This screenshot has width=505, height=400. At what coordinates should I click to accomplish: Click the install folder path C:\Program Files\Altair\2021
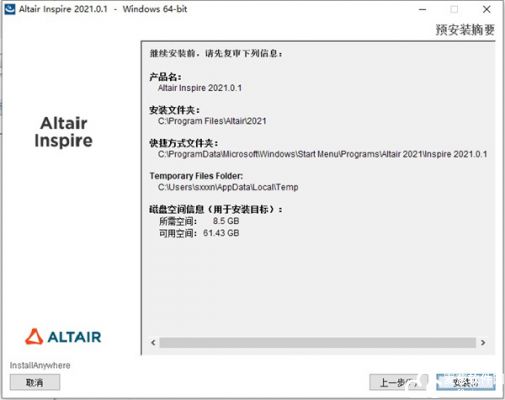212,121
